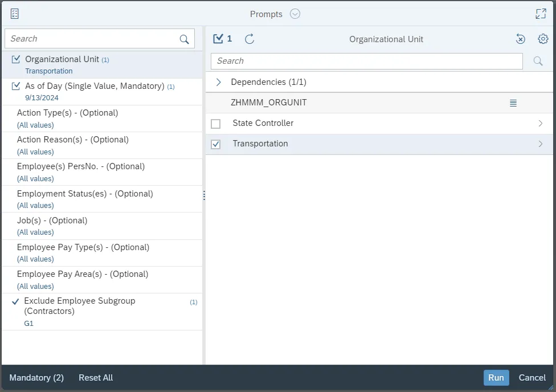This screenshot has width=556, height=392.
Task: Expand Transportation node via right chevron
Action: point(540,144)
